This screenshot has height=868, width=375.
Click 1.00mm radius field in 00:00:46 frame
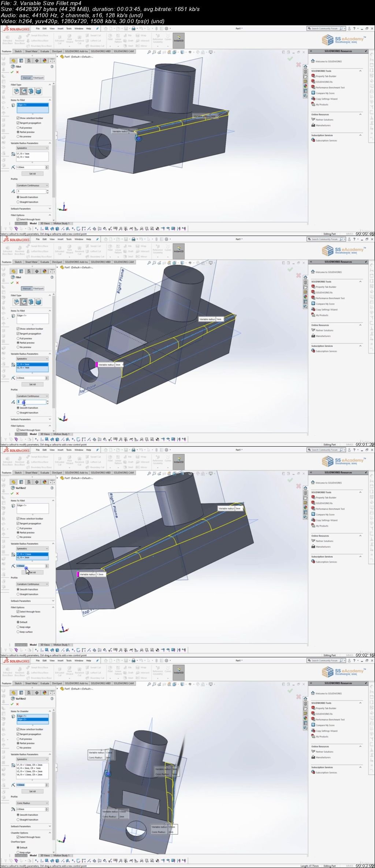30,167
